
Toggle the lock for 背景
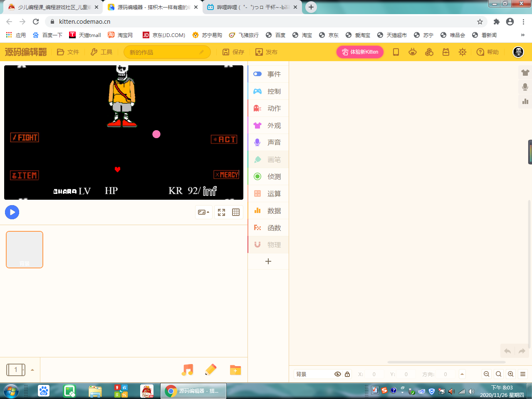point(347,374)
